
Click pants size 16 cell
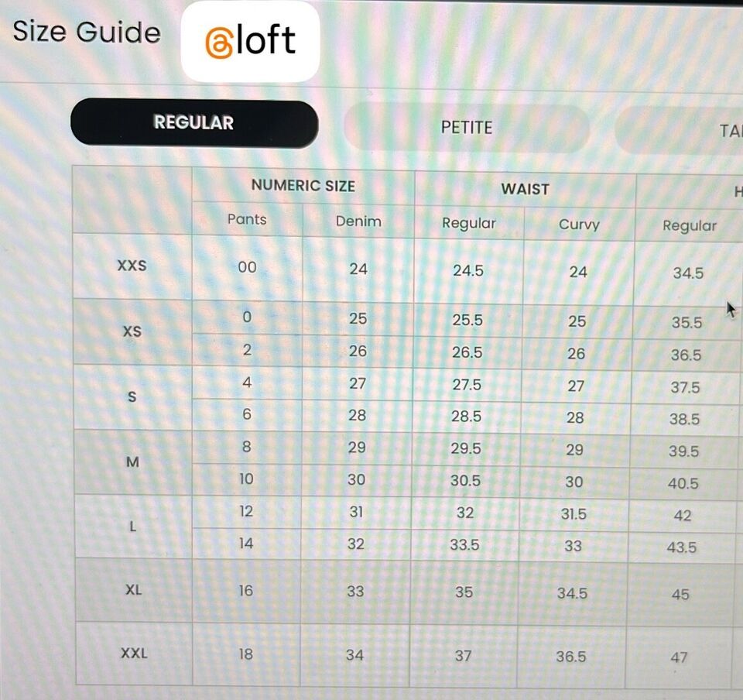(x=246, y=591)
